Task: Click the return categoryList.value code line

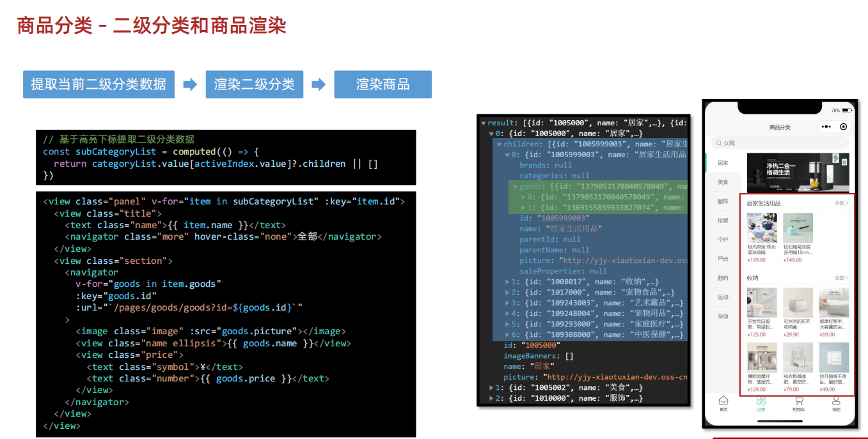Action: [216, 164]
